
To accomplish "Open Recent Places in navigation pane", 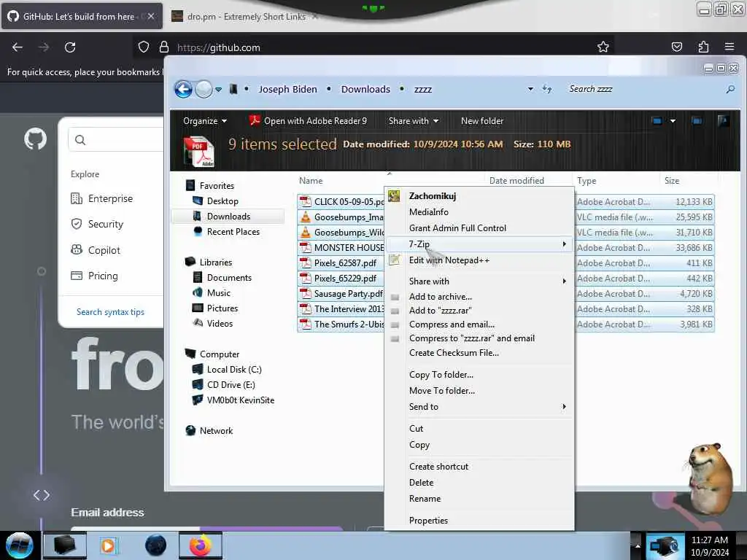I will click(x=226, y=231).
